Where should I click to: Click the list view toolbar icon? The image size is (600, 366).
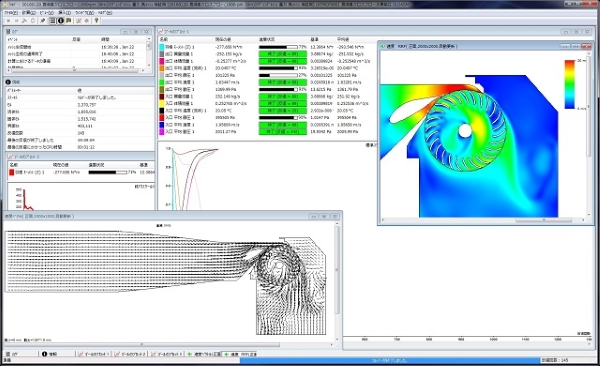point(53,21)
